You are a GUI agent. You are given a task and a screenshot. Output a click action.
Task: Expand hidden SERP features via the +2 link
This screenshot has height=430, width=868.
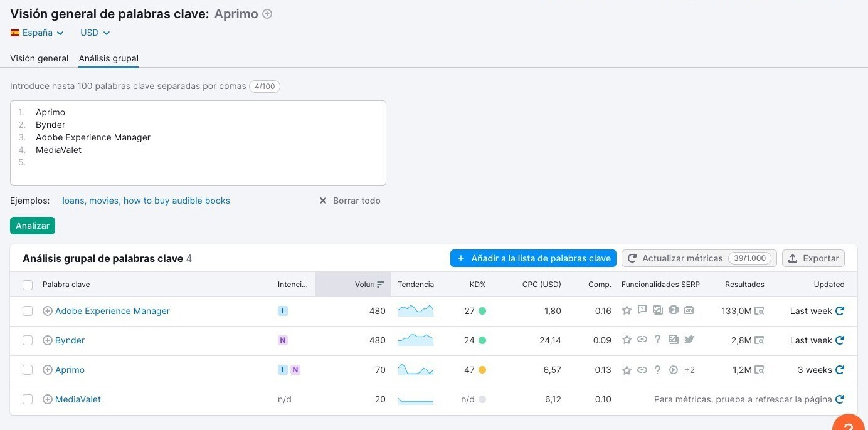(689, 370)
